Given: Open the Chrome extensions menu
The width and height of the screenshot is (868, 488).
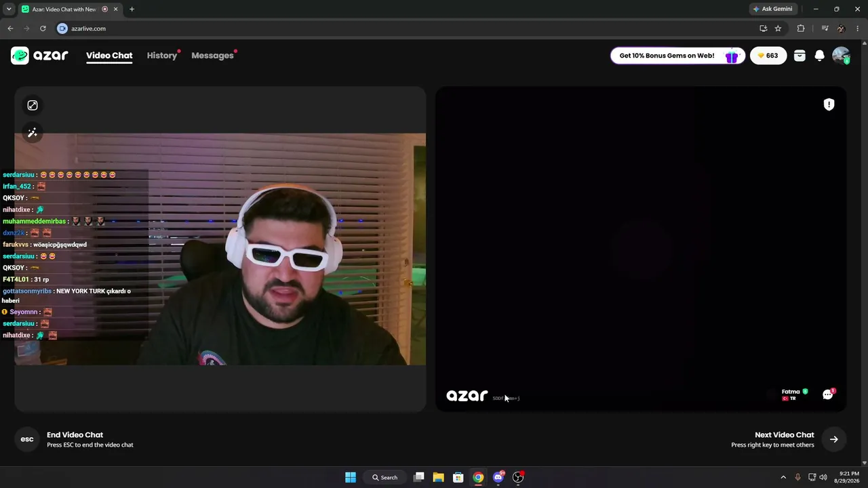Looking at the screenshot, I should click(x=801, y=28).
